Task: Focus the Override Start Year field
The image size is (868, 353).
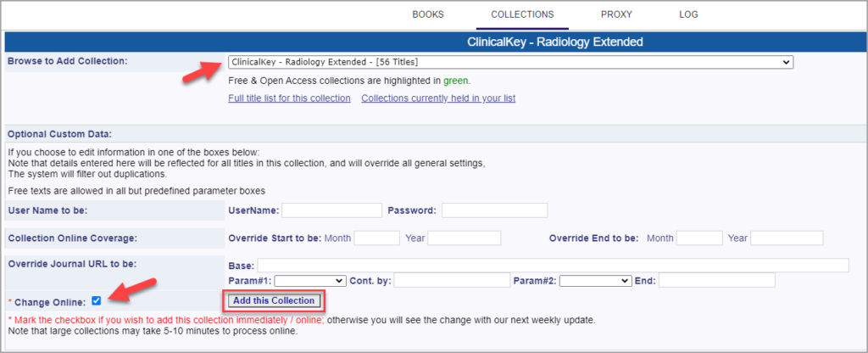Action: coord(464,238)
